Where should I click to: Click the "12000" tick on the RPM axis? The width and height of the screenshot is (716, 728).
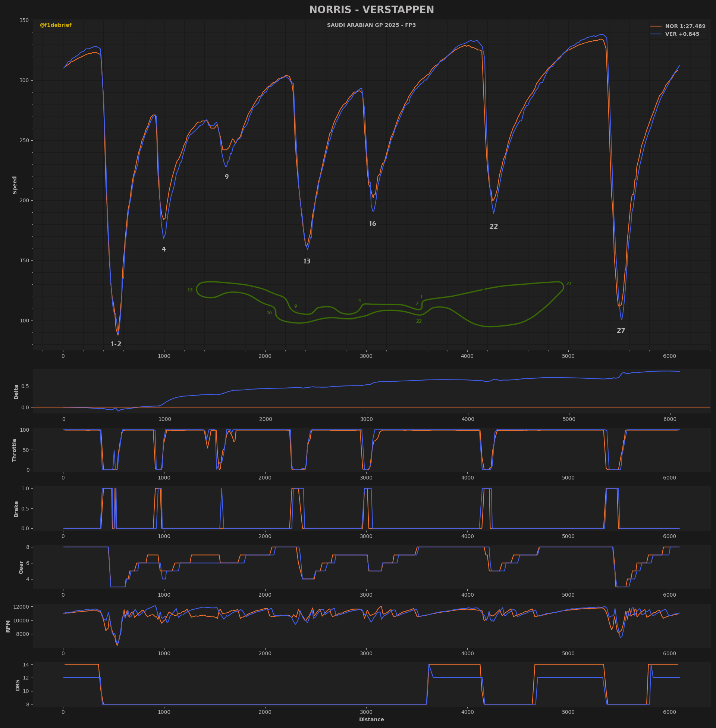(21, 607)
